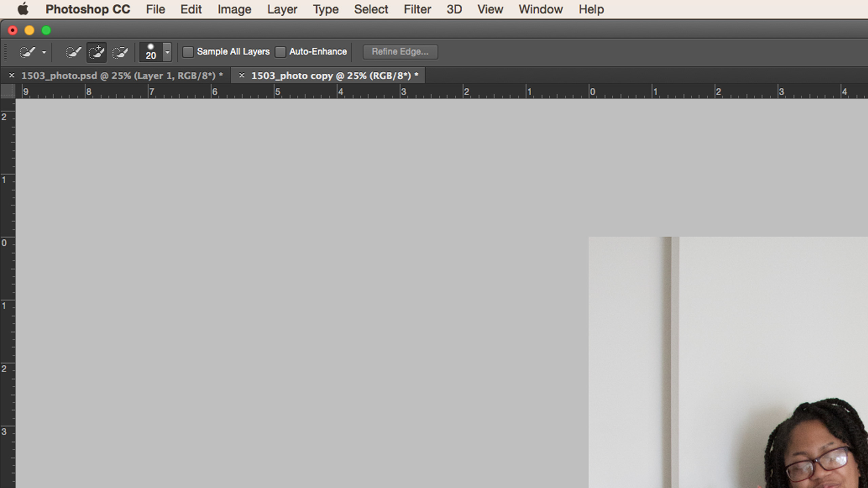The height and width of the screenshot is (488, 868).
Task: Enable Auto-Enhance
Action: point(280,52)
